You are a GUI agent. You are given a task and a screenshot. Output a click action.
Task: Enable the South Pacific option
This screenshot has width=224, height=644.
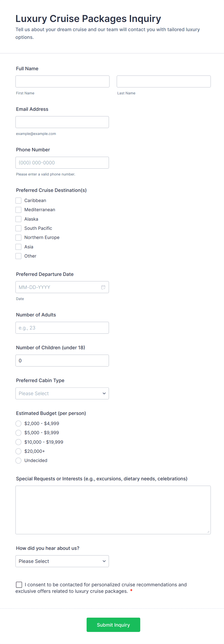(19, 228)
